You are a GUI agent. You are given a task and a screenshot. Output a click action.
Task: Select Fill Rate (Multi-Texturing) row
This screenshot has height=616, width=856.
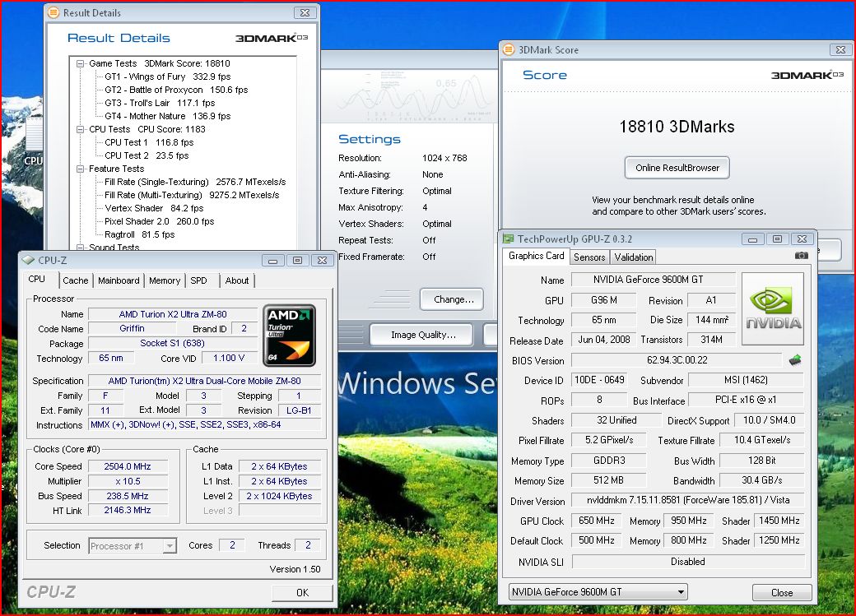coord(192,196)
